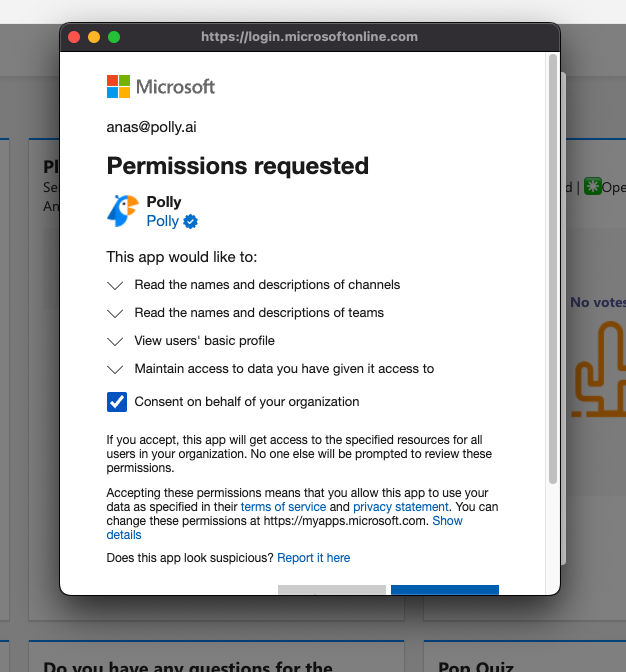626x672 pixels.
Task: Open the privacy statement link
Action: 395,507
